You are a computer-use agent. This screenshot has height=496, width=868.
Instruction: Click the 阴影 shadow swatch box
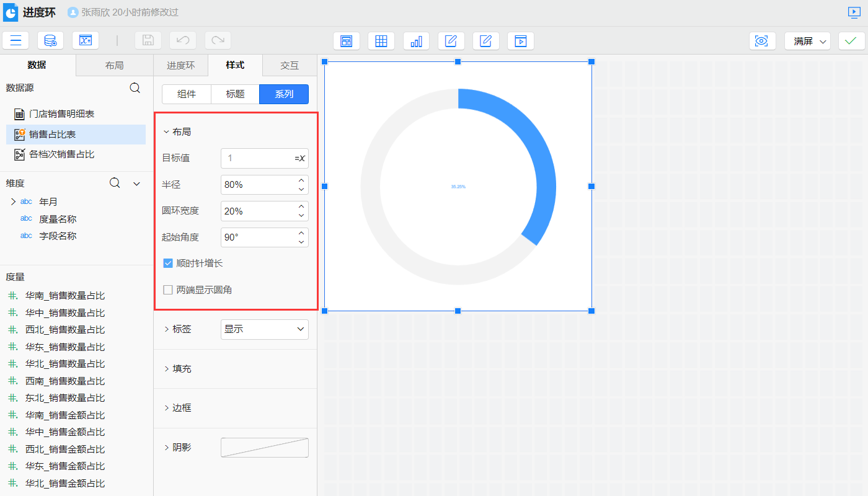coord(264,448)
